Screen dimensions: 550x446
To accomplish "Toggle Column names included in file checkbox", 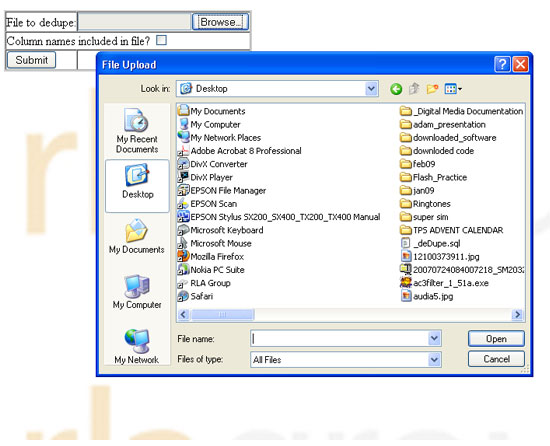I will 161,40.
